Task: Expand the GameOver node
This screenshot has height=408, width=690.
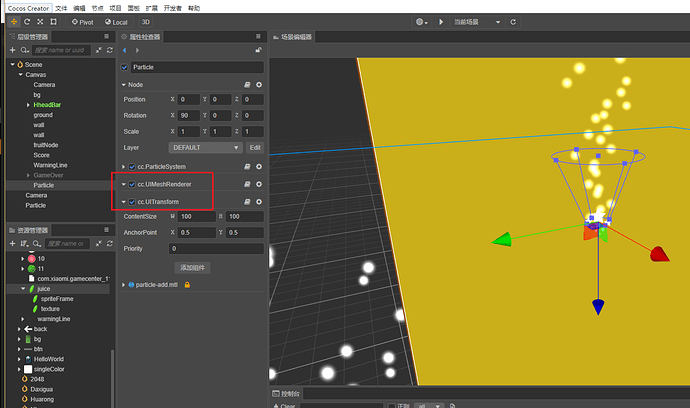Action: coord(28,175)
